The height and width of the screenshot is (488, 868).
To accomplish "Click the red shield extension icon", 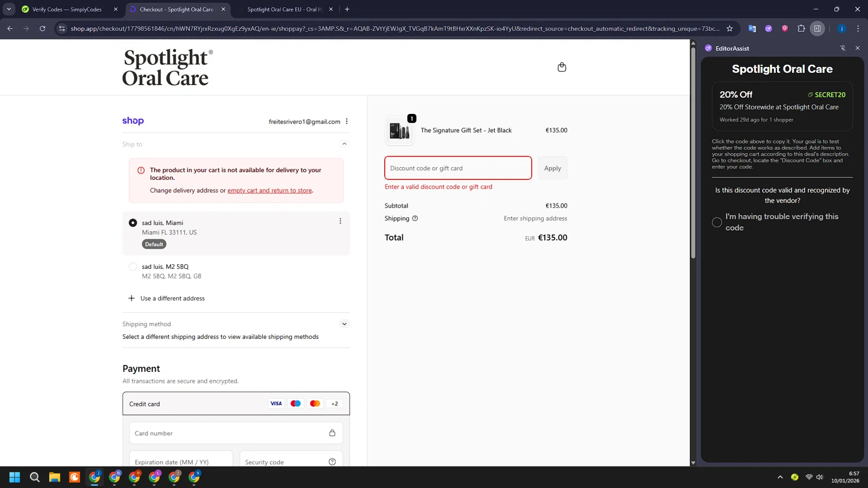I will coord(785,28).
